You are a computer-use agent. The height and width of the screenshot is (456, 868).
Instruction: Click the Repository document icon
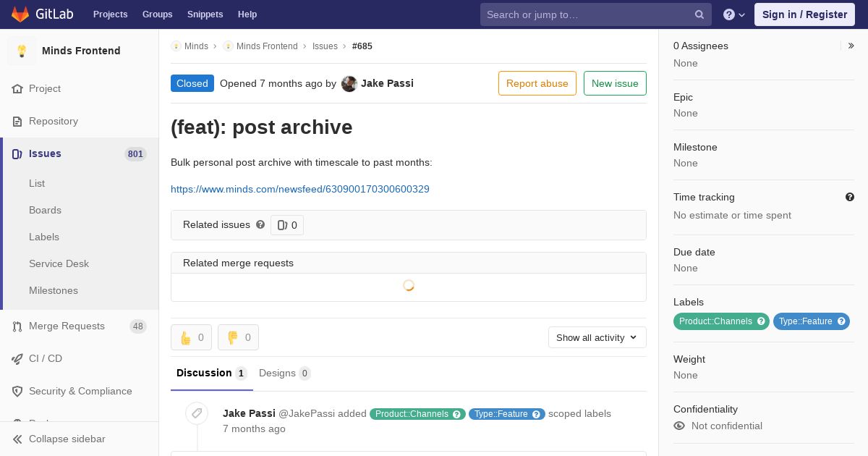(17, 122)
